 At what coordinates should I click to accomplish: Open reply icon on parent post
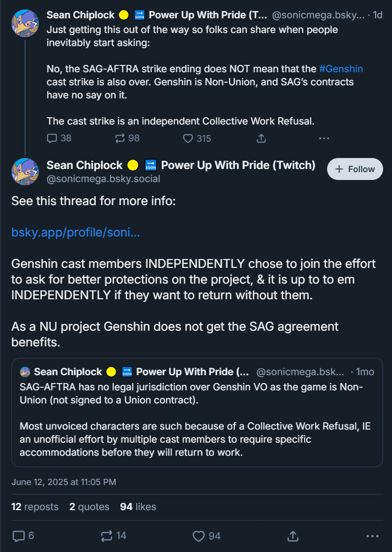pyautogui.click(x=52, y=138)
